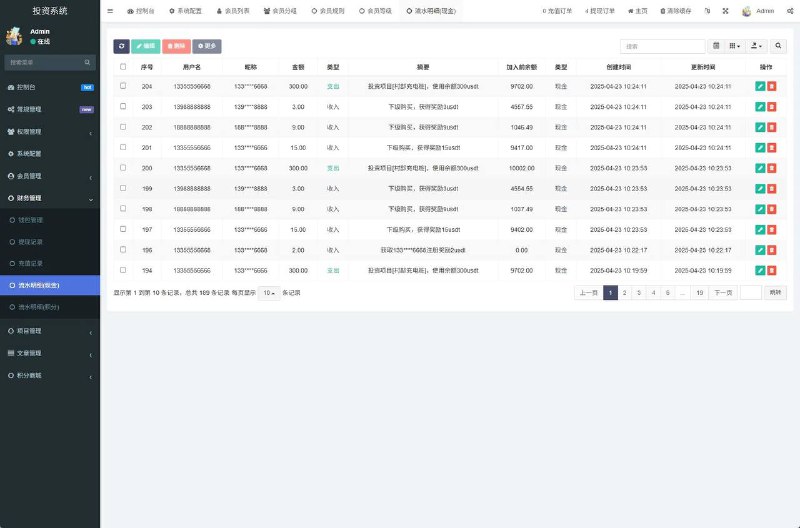Open the export dropdown next to the columns button

[x=757, y=46]
